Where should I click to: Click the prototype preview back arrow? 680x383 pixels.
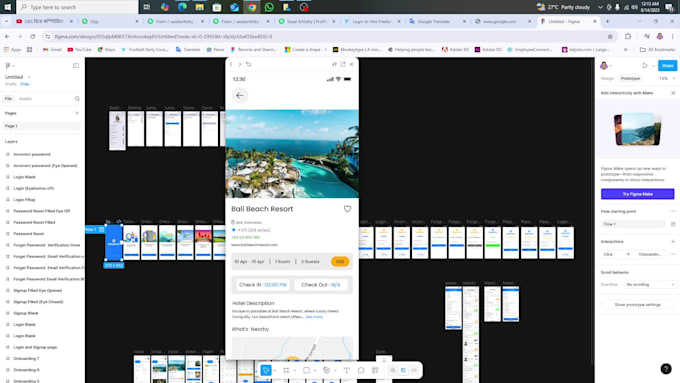[x=231, y=64]
